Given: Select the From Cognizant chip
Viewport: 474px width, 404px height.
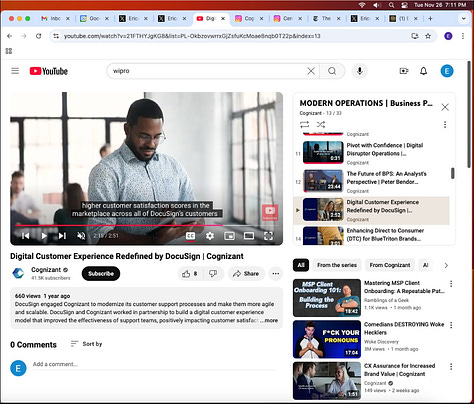Looking at the screenshot, I should pos(390,265).
